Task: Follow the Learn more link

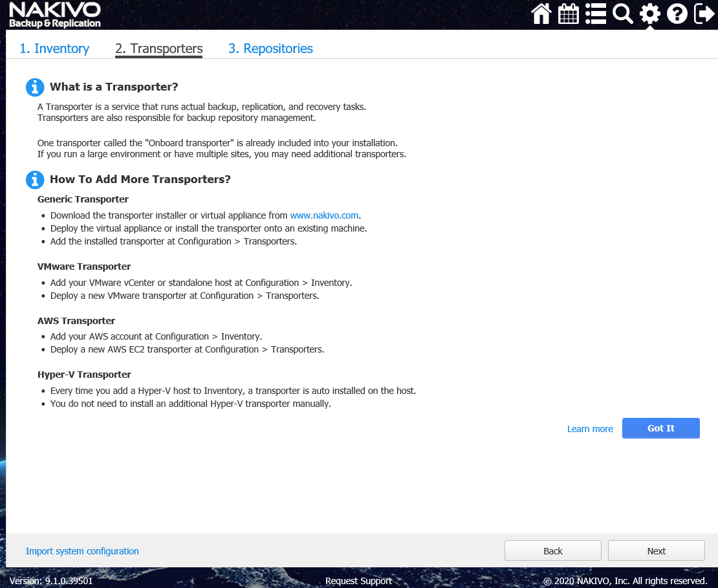Action: tap(589, 429)
